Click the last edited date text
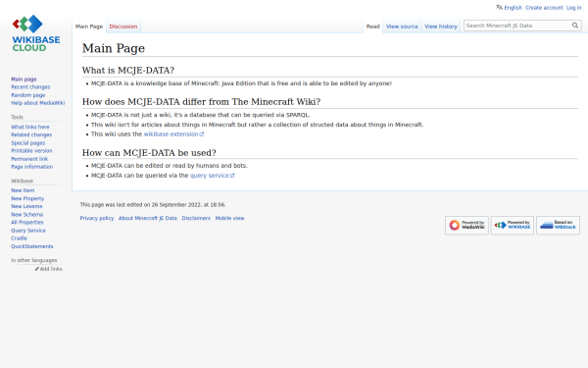 point(153,205)
